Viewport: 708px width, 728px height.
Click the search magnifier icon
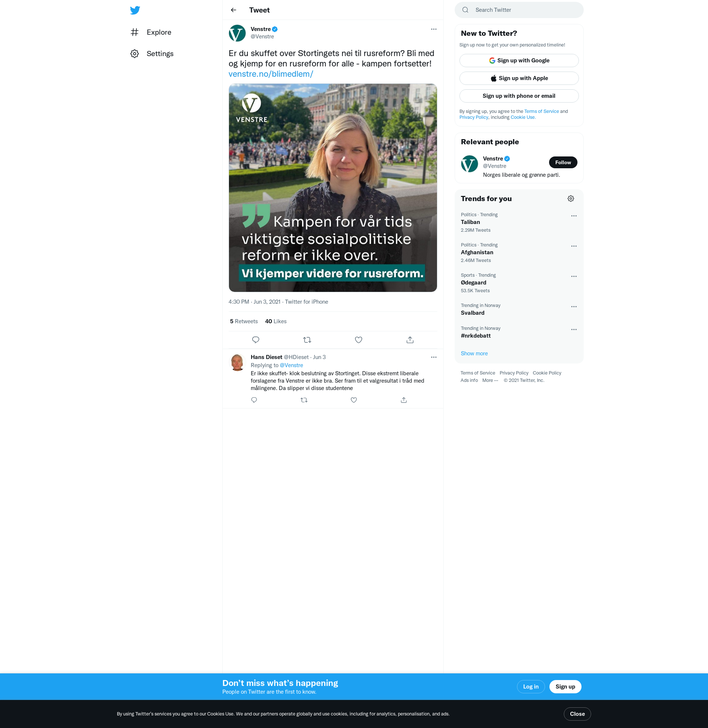(x=465, y=10)
